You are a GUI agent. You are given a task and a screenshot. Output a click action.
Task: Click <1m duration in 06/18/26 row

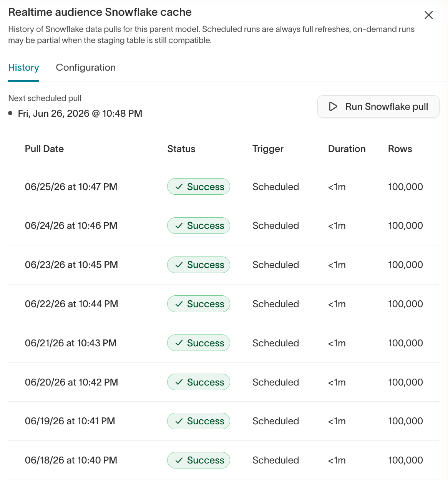click(x=337, y=460)
